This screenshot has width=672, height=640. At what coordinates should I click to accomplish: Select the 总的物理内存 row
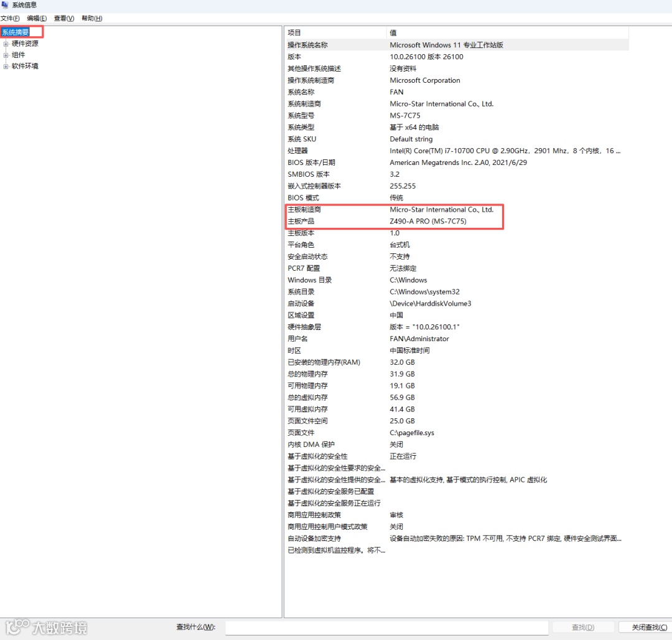457,374
